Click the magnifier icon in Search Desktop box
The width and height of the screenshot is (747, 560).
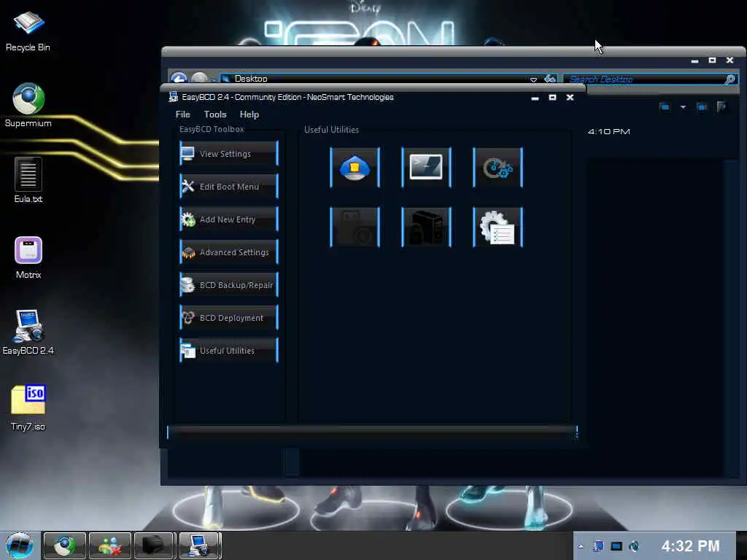[x=729, y=79]
